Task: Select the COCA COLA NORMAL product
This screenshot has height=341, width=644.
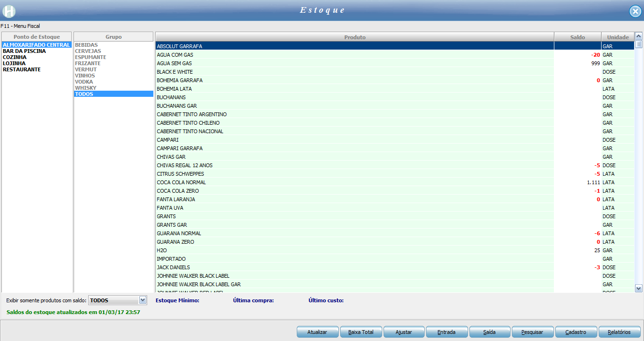Action: coord(395,182)
